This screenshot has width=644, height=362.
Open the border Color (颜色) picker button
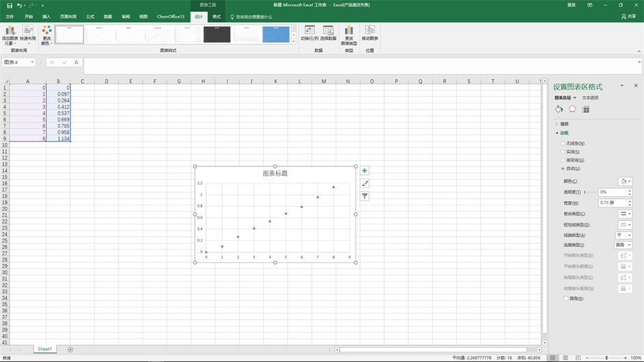click(624, 181)
